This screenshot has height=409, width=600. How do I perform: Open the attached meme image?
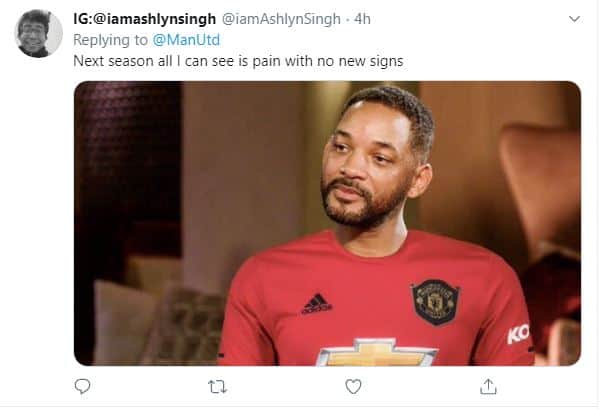[327, 222]
